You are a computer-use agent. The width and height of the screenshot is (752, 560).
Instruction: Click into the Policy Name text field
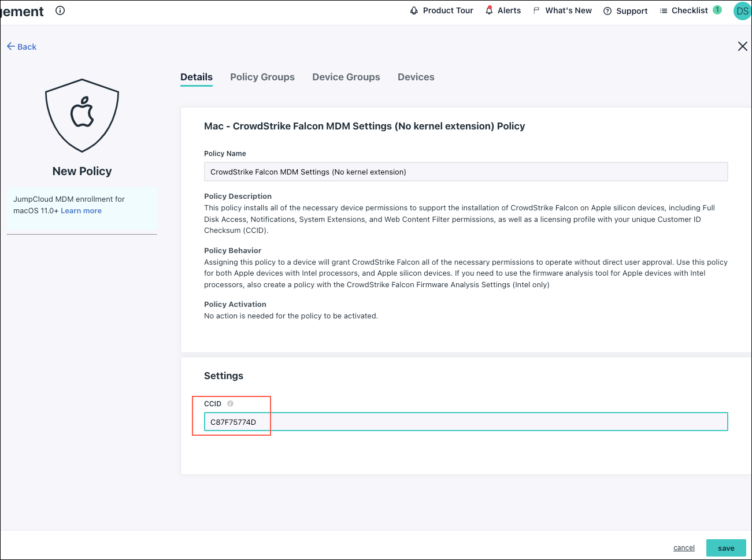click(x=405, y=172)
